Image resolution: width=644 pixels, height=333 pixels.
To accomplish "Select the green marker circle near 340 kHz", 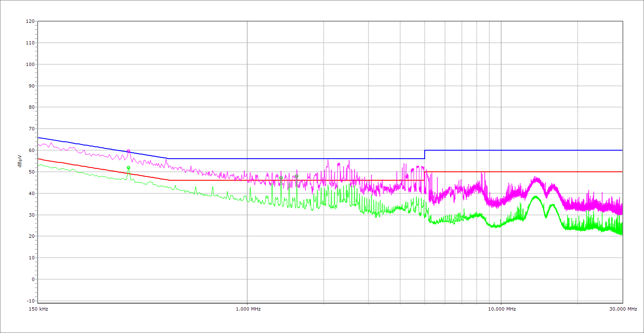I will coord(128,168).
